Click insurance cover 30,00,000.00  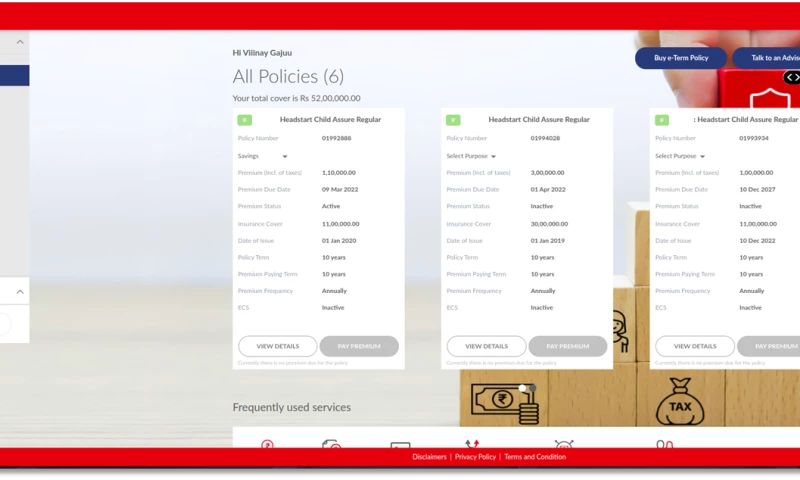point(549,224)
